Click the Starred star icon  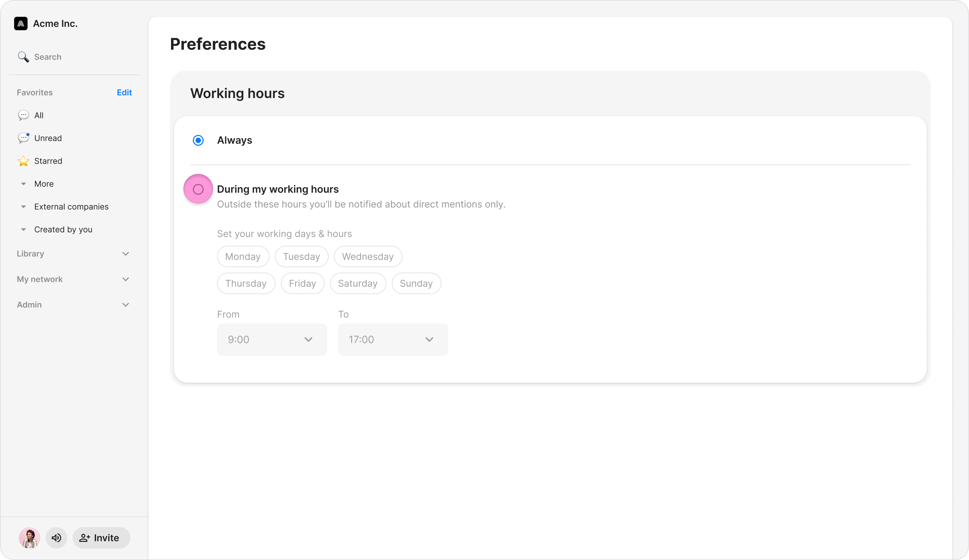[x=23, y=161]
